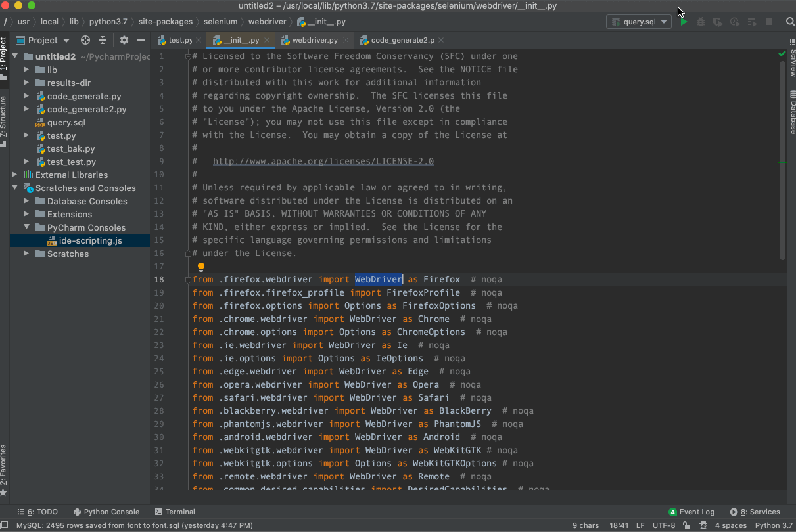Expand Database Consoles folder
Viewport: 796px width, 532px height.
(x=26, y=201)
